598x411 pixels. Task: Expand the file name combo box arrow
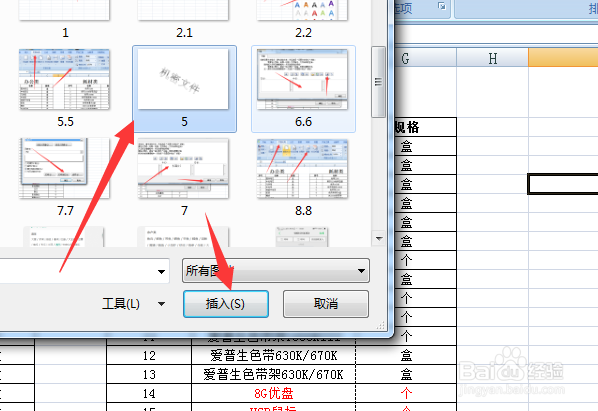point(161,271)
